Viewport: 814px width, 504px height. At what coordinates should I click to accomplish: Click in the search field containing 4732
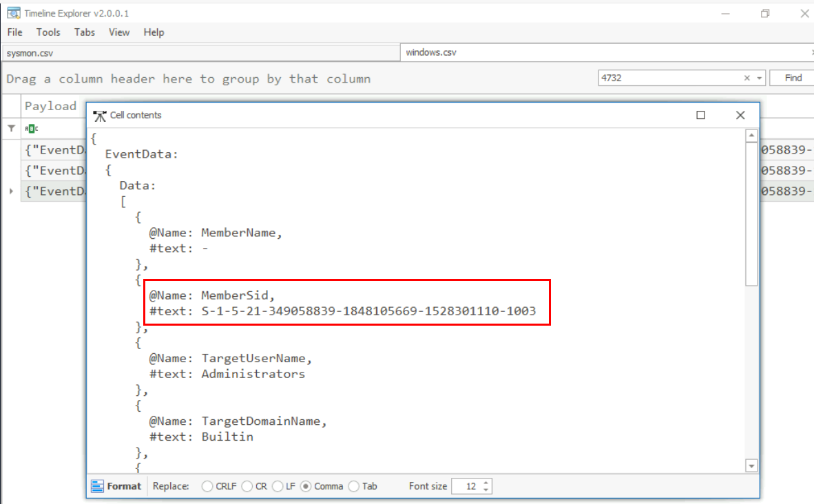668,78
